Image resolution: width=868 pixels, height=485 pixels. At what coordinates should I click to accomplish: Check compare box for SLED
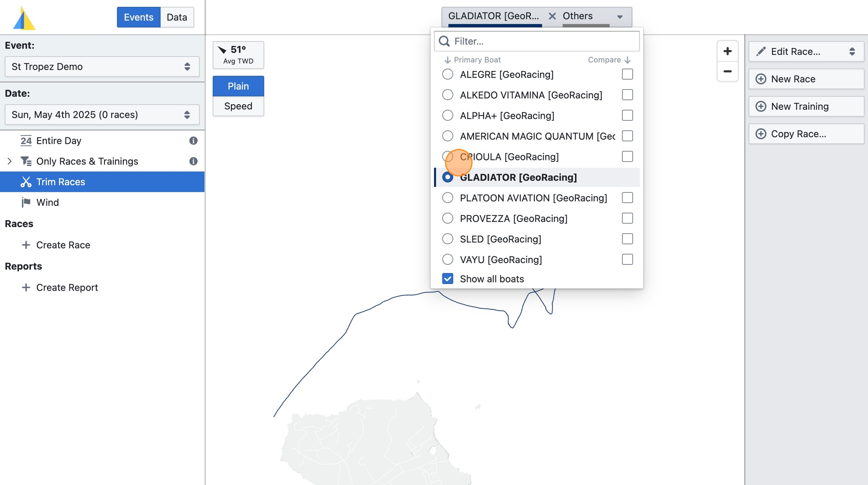click(627, 239)
